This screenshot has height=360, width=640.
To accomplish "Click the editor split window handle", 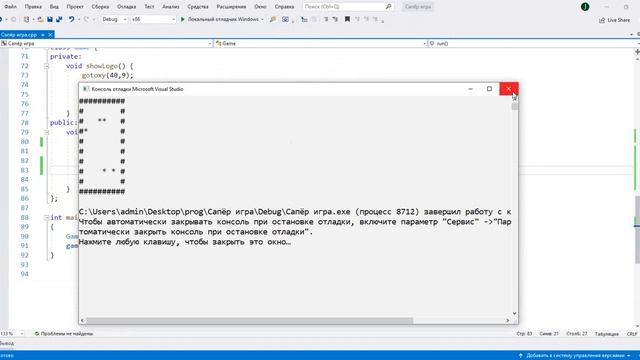I will [637, 52].
